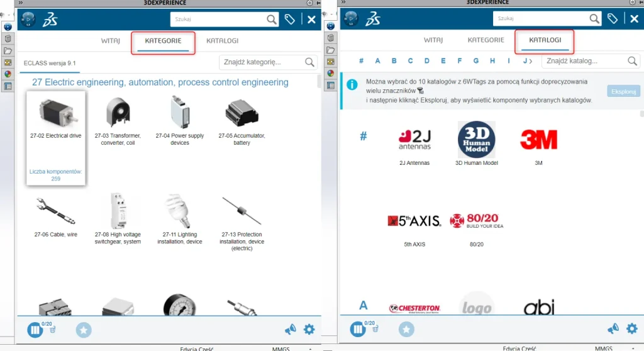The height and width of the screenshot is (351, 644).
Task: Open favorites star in left panel
Action: pyautogui.click(x=84, y=330)
